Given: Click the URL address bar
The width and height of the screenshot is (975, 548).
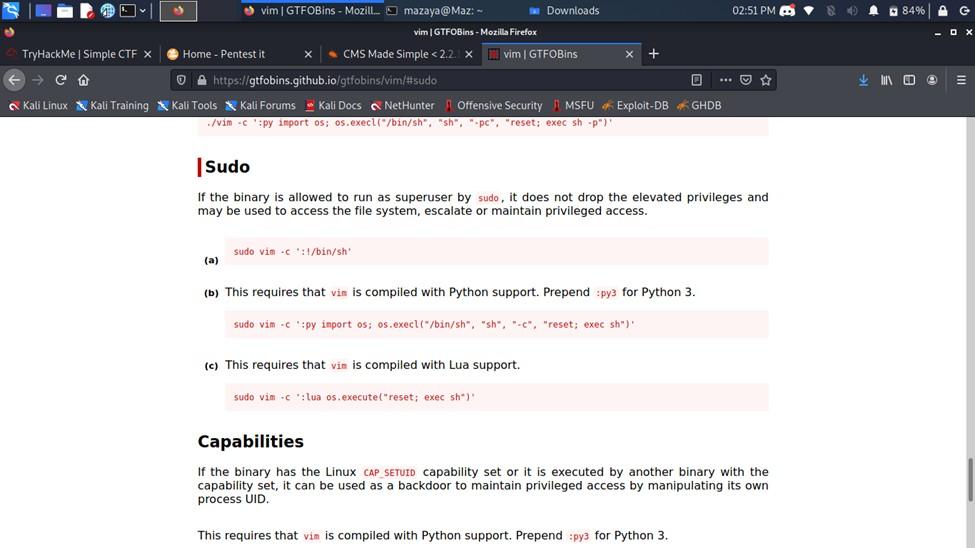Looking at the screenshot, I should [440, 80].
